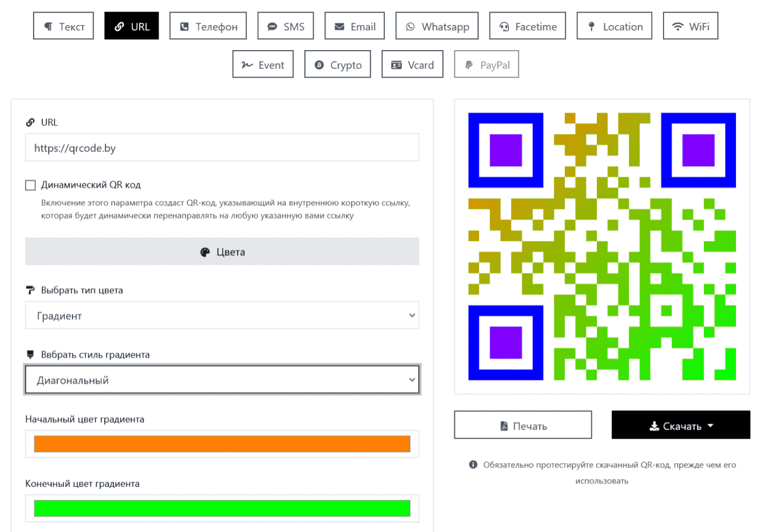Click the envelope icon on Email tab
The height and width of the screenshot is (532, 761).
[x=339, y=27]
